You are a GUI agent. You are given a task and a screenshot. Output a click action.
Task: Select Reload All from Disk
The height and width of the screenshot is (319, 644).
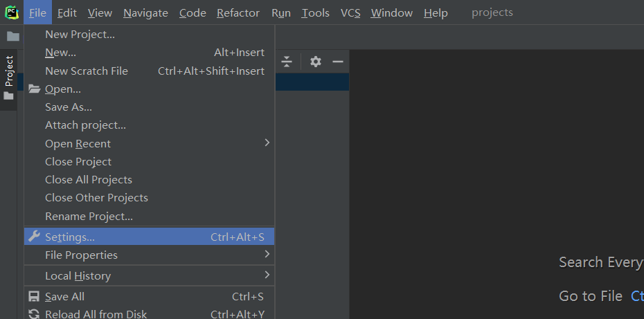[x=149, y=314]
